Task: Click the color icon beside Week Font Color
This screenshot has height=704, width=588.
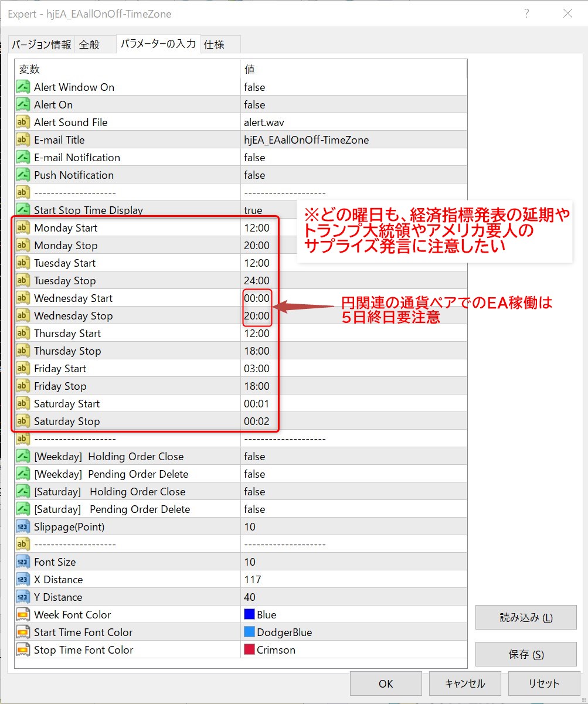Action: click(23, 615)
